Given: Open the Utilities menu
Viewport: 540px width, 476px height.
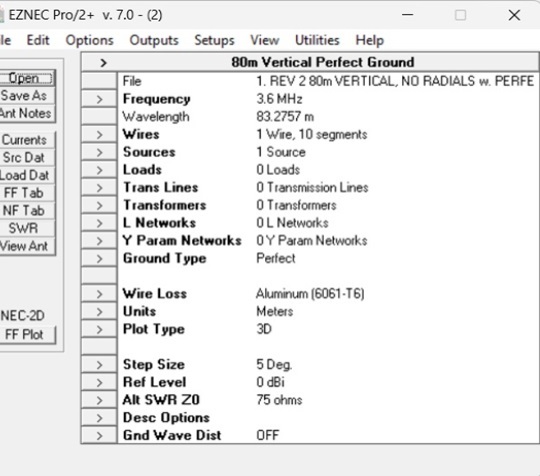Looking at the screenshot, I should [x=317, y=40].
